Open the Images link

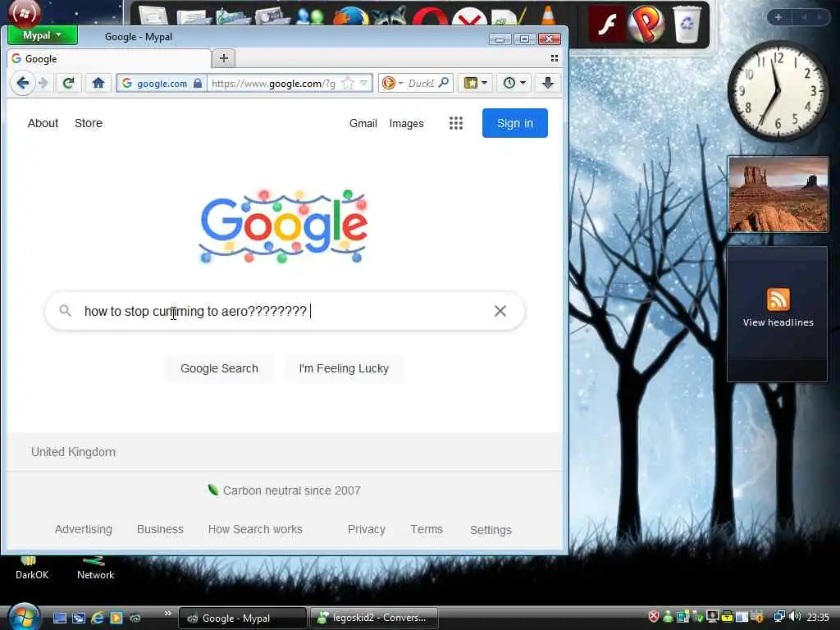coord(407,123)
